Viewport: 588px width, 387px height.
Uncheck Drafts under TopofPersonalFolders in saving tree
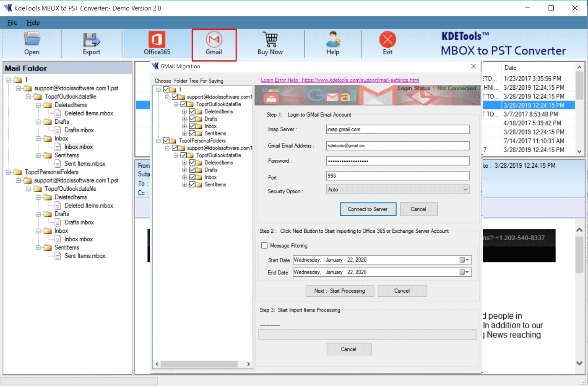click(193, 170)
